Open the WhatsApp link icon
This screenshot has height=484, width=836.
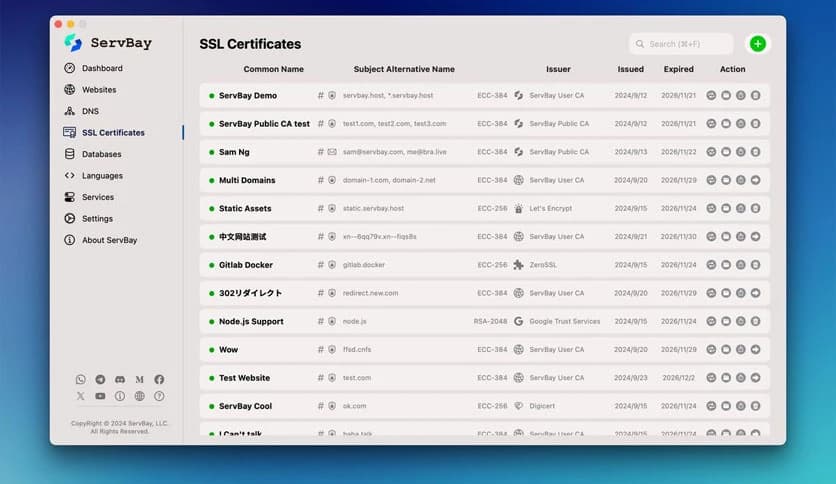tap(81, 380)
